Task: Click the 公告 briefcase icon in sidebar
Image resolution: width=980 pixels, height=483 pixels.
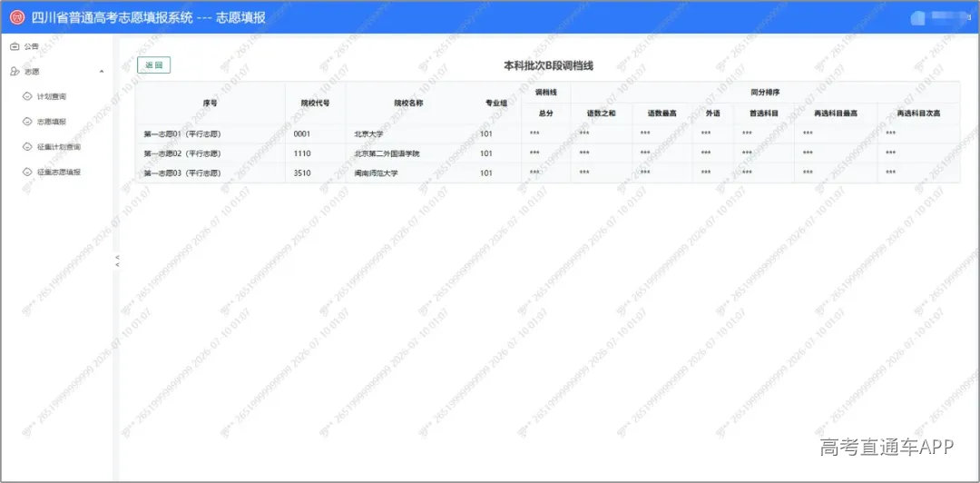Action: 15,46
